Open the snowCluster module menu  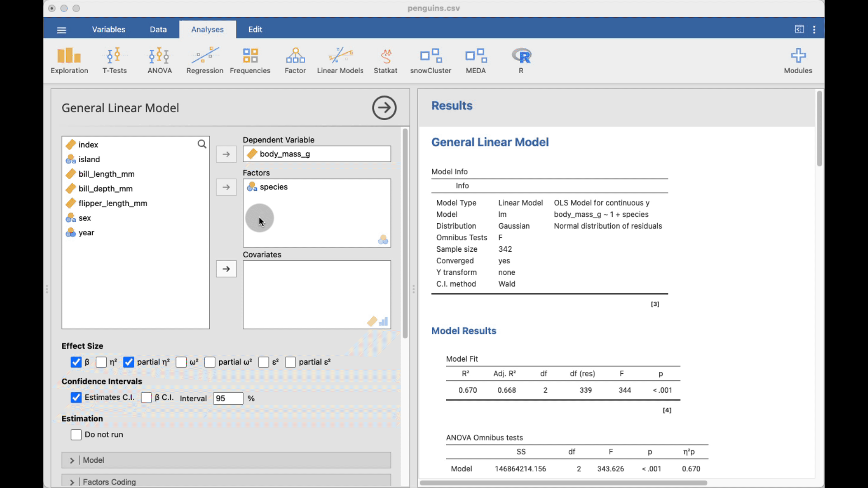click(430, 61)
